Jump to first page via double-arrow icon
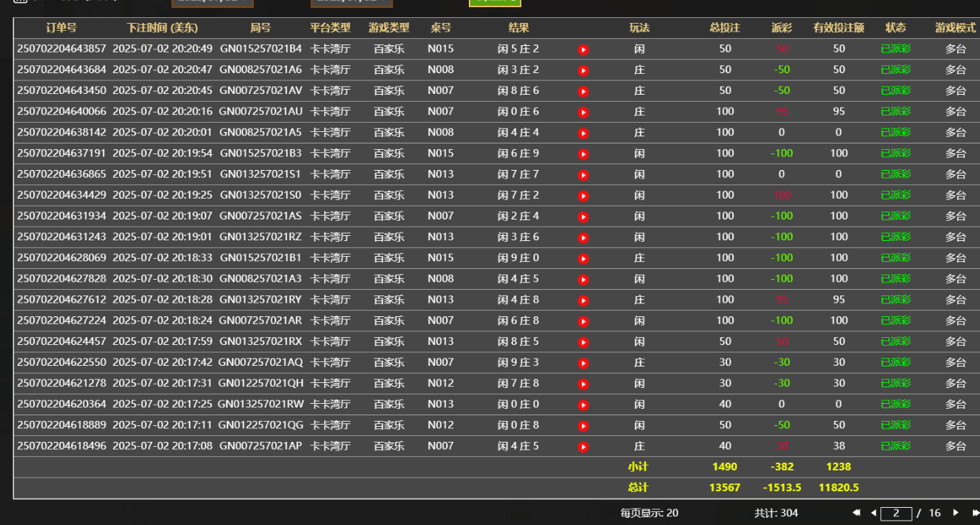The image size is (980, 525). click(x=856, y=513)
